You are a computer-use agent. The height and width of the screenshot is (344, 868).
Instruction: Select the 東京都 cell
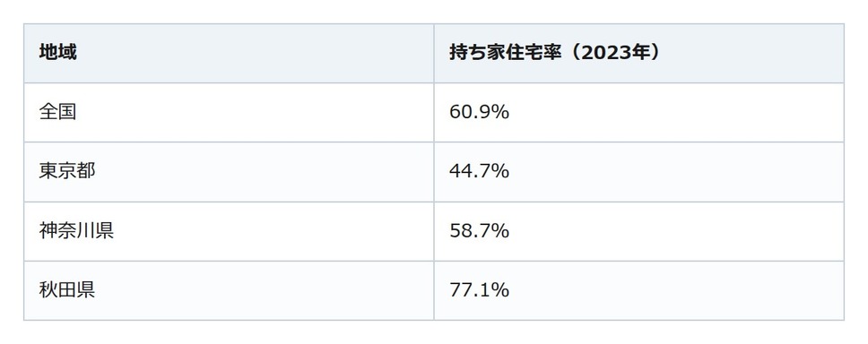(229, 172)
